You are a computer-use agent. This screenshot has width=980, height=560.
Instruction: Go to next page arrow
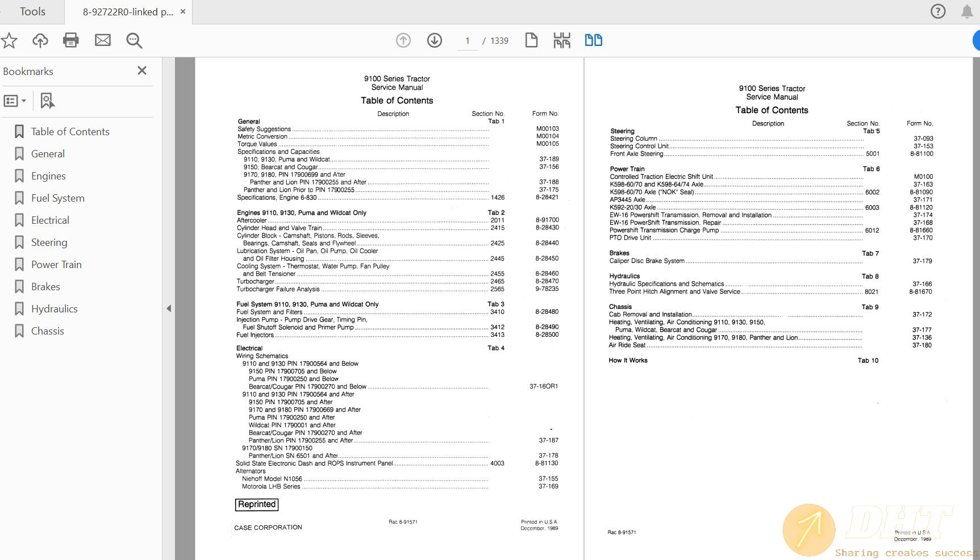click(435, 40)
